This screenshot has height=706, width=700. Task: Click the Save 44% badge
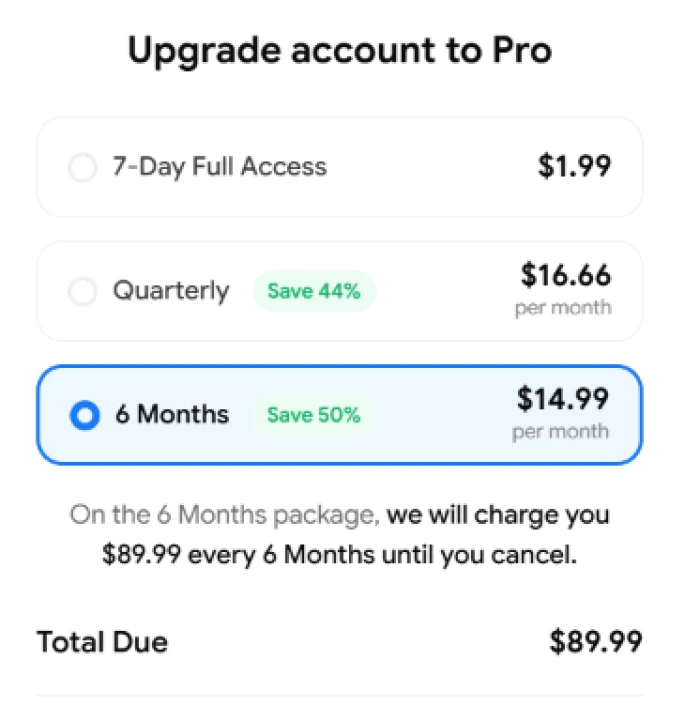(314, 291)
